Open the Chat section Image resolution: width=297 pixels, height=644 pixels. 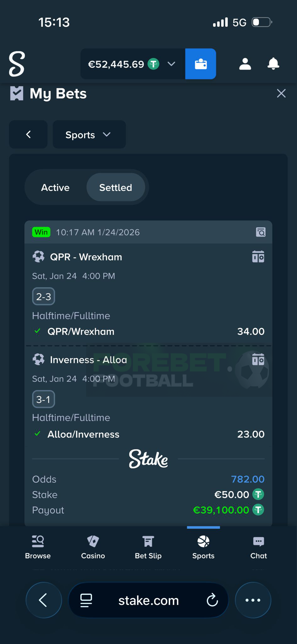[258, 547]
